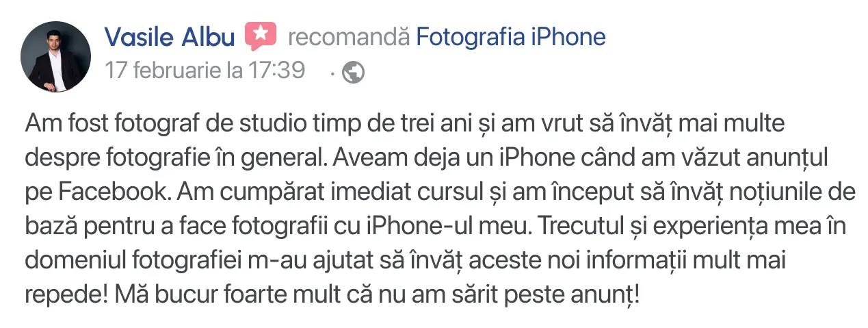Open Vasile Albu's profile picture
This screenshot has width=868, height=328.
[x=56, y=57]
